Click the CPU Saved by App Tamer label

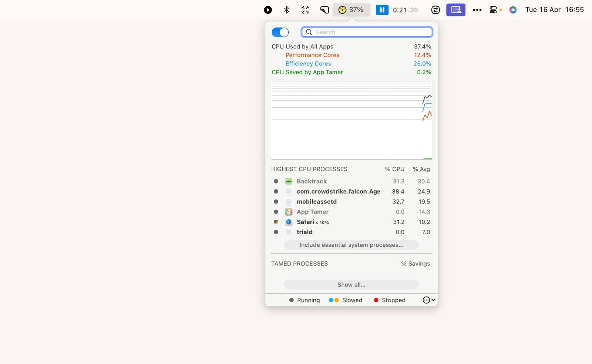click(307, 72)
